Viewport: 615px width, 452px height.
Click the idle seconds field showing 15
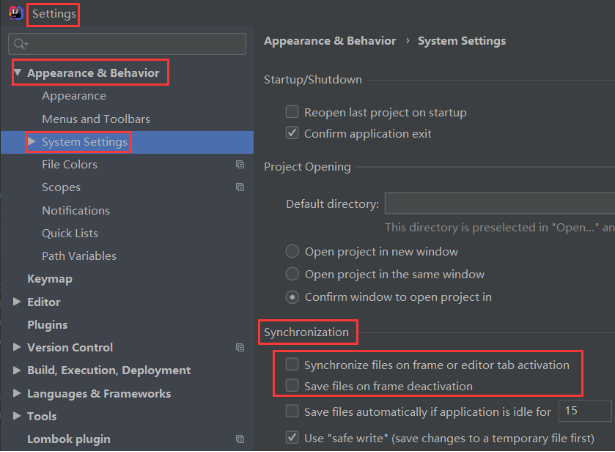[x=584, y=411]
